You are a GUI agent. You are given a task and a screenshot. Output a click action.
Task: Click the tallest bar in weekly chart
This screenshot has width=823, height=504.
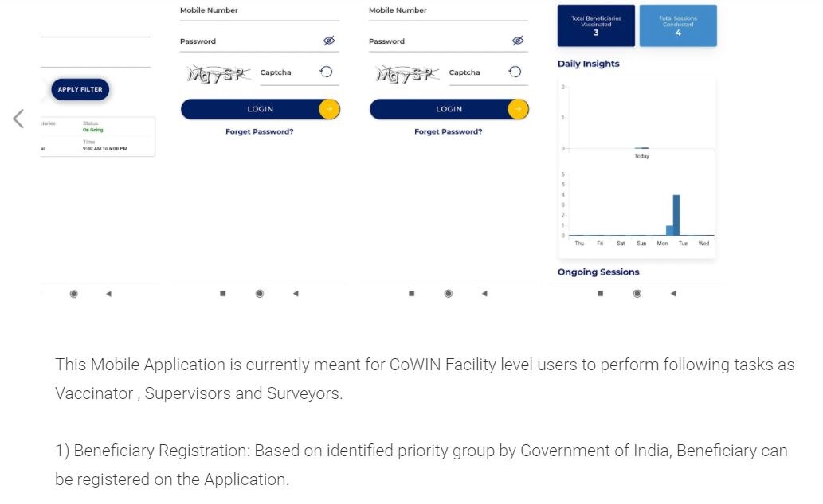click(676, 215)
